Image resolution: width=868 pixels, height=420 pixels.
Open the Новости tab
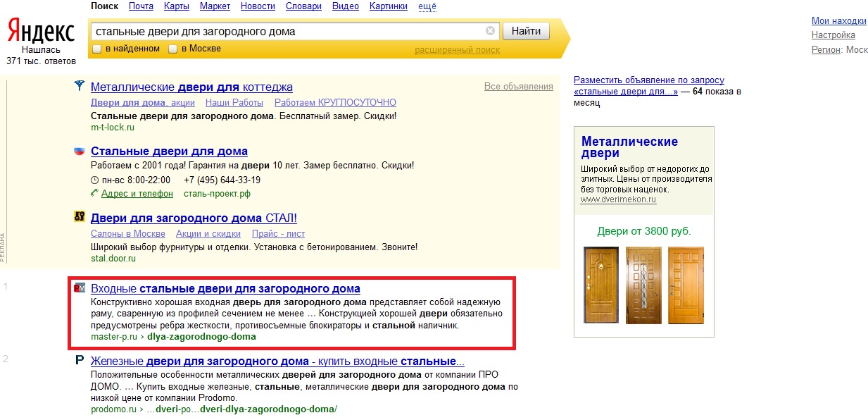point(258,6)
